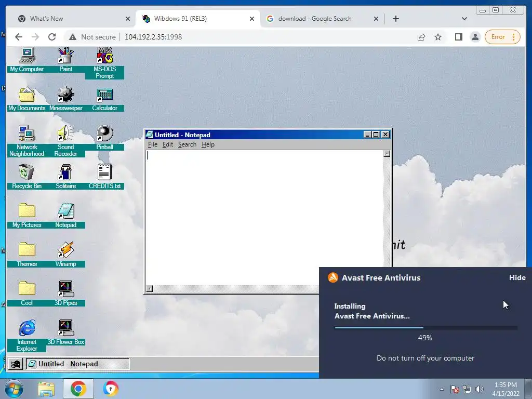Close the Google Search tab
The image size is (532, 399).
[376, 19]
